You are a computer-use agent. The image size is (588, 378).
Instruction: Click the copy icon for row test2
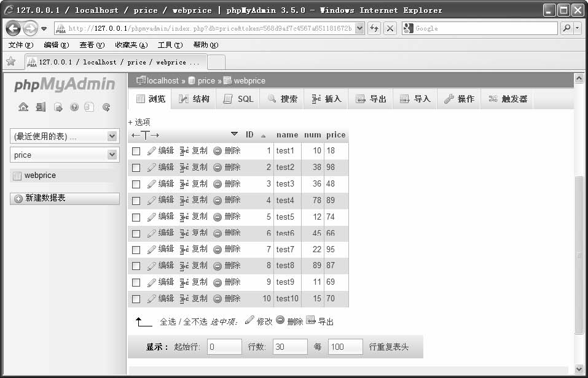point(184,168)
